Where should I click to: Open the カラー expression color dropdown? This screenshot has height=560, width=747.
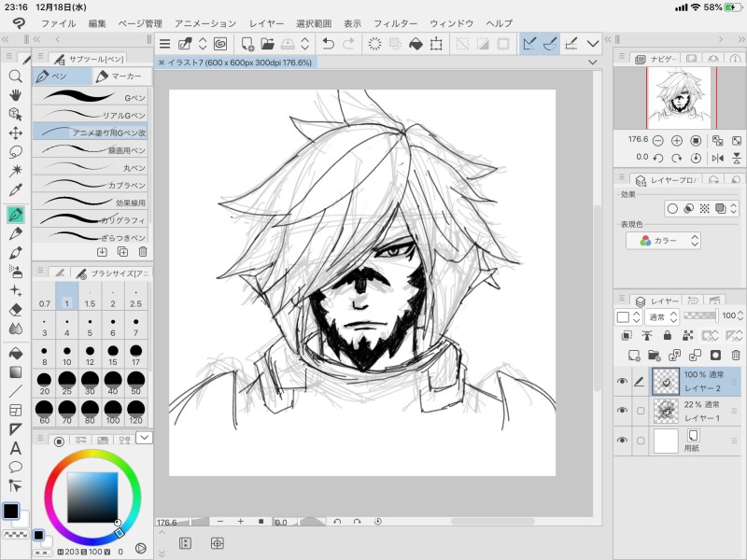tap(663, 241)
